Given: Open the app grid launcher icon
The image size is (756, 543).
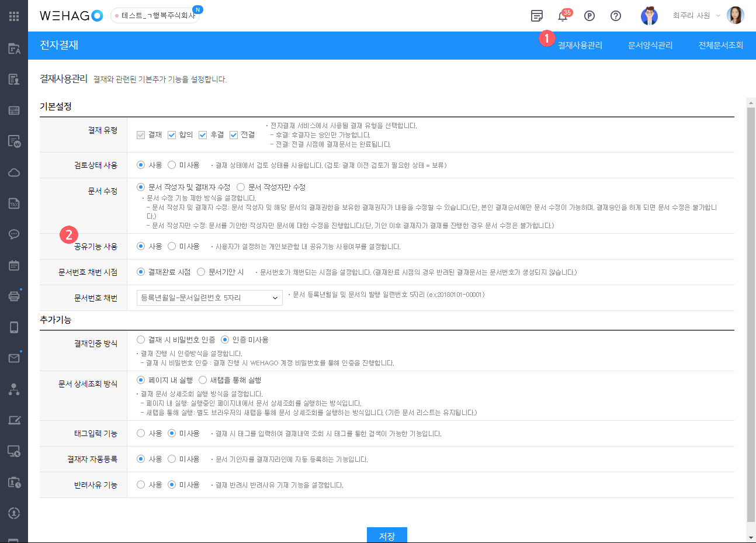Looking at the screenshot, I should 14,16.
